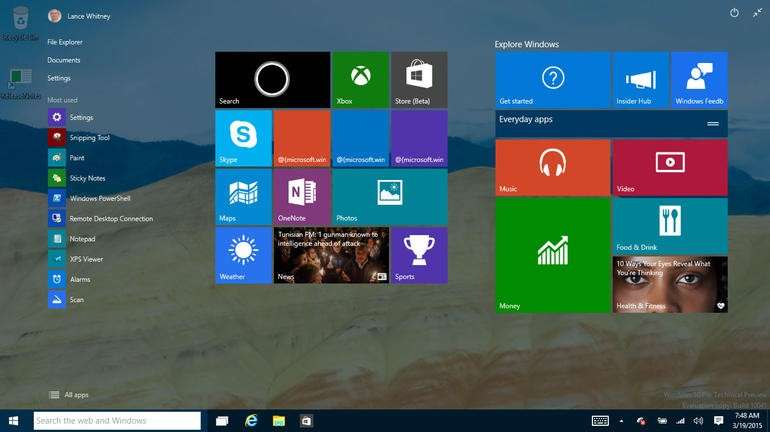Open the Video tile

tap(670, 167)
